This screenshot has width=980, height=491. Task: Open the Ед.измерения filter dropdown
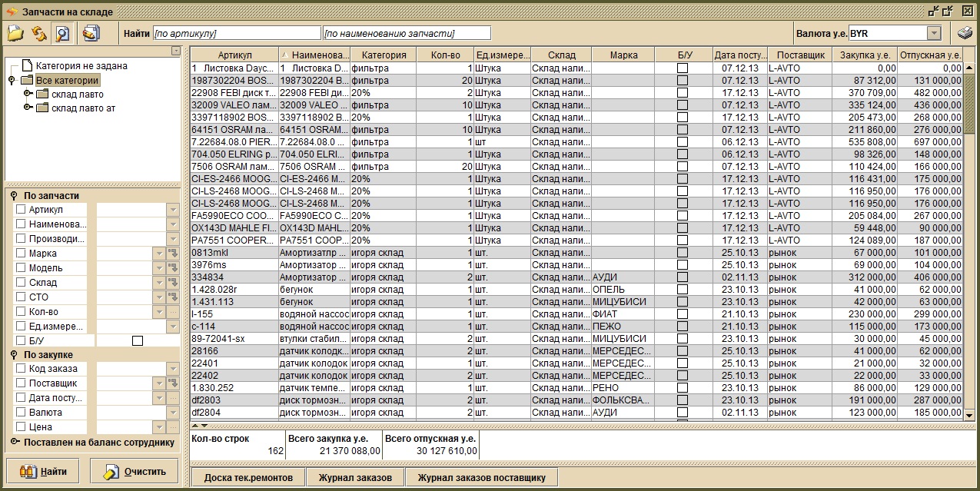coord(173,327)
